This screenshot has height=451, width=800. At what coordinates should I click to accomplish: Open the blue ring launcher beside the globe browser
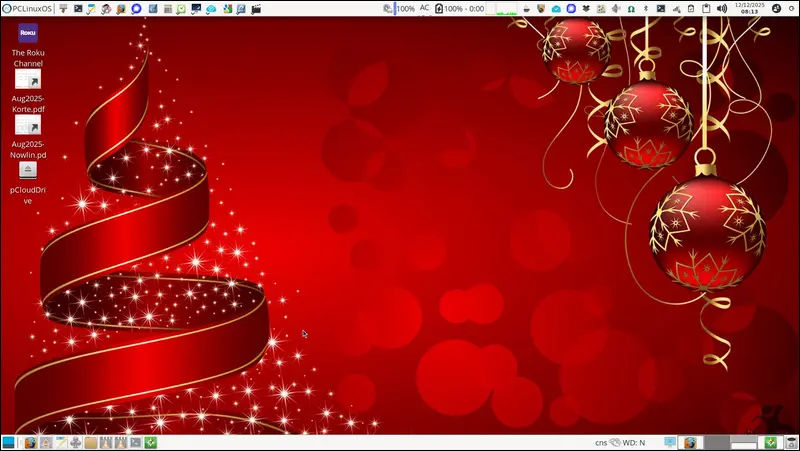(x=136, y=9)
